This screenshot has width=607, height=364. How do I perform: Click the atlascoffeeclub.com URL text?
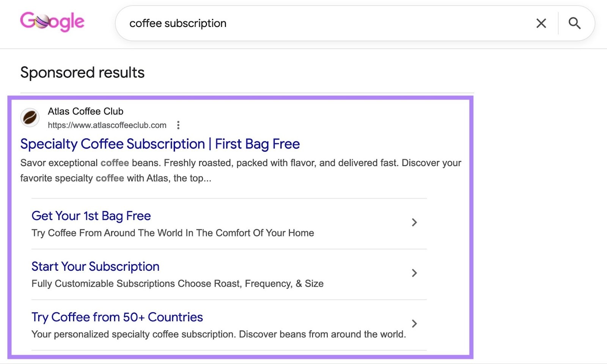pyautogui.click(x=107, y=125)
